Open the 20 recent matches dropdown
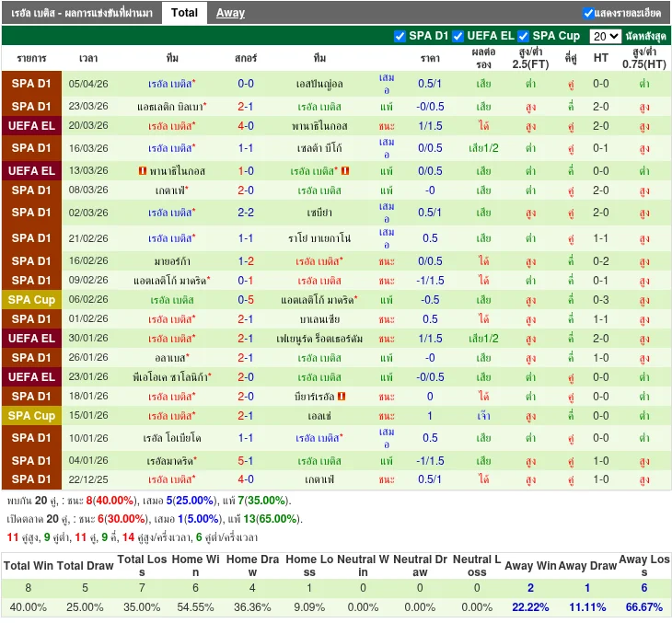Viewport: 672px width, 623px height. point(605,36)
